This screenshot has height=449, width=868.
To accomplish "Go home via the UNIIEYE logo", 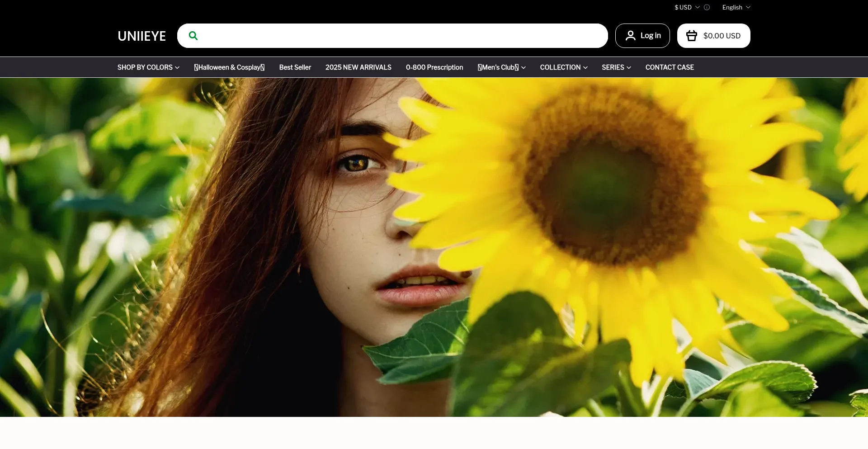I will pos(142,36).
